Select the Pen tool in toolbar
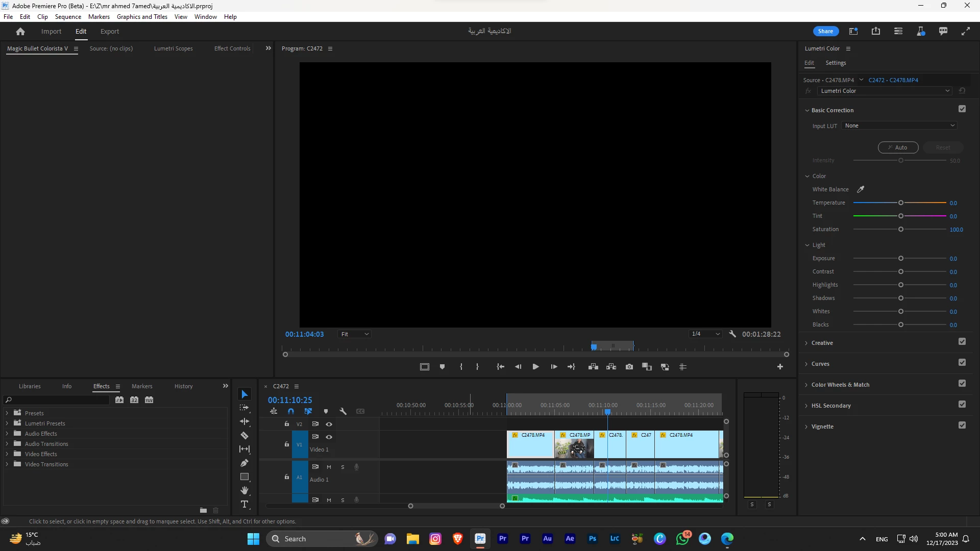 click(244, 463)
